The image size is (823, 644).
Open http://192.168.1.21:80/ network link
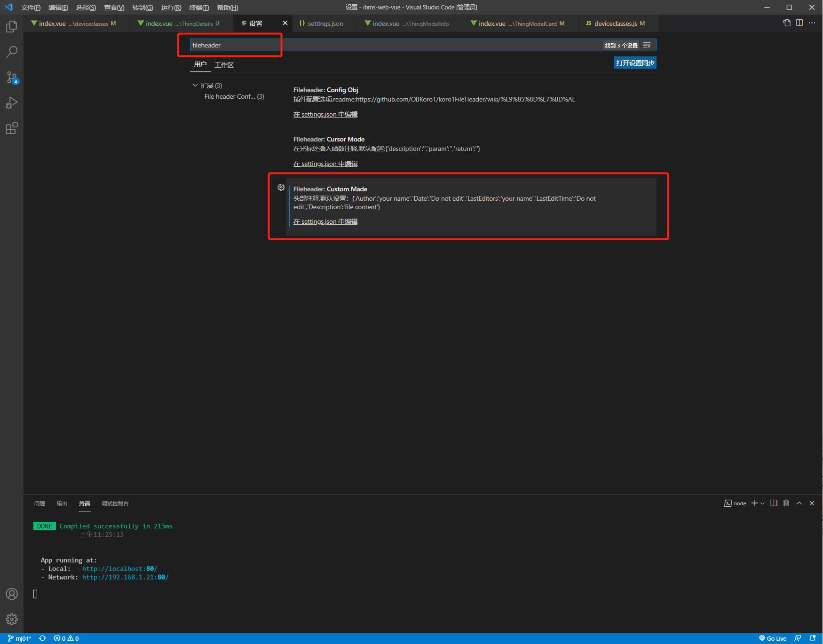coord(126,577)
